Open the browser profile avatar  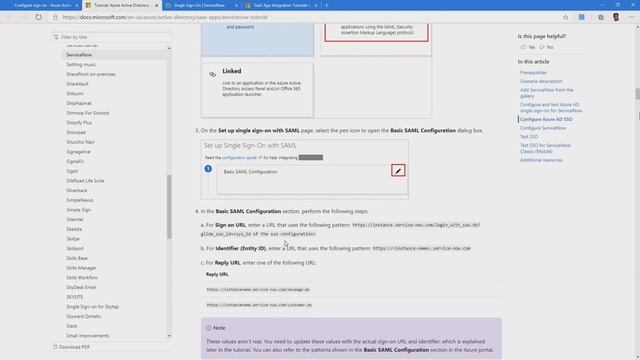(616, 17)
